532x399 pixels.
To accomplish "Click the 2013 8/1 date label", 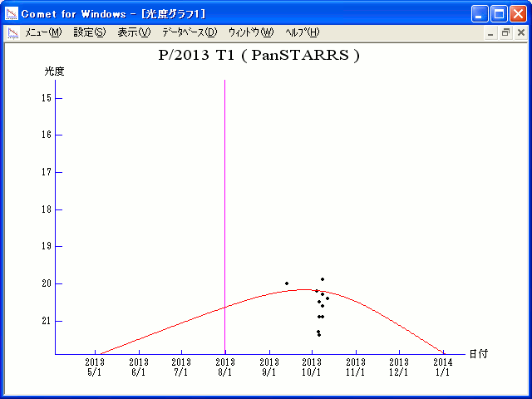I will click(225, 367).
